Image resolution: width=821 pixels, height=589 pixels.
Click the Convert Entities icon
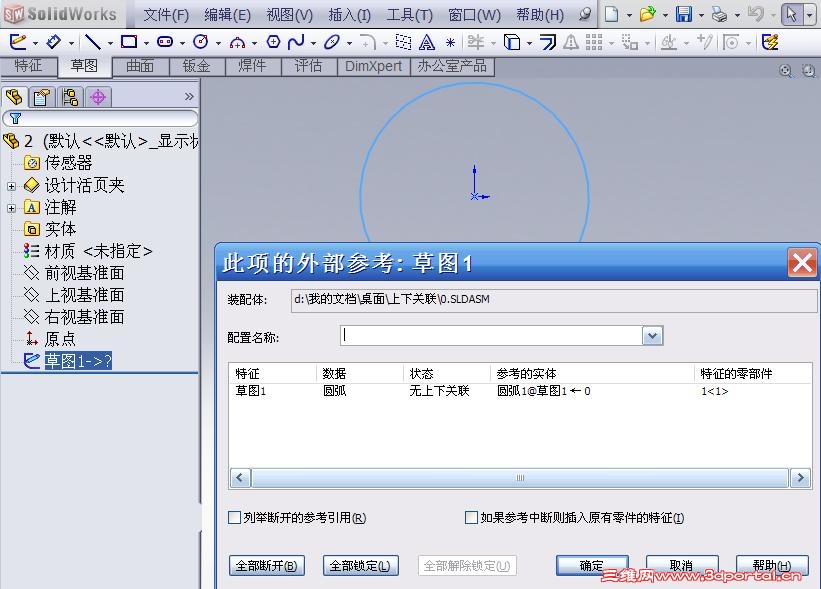pos(512,42)
